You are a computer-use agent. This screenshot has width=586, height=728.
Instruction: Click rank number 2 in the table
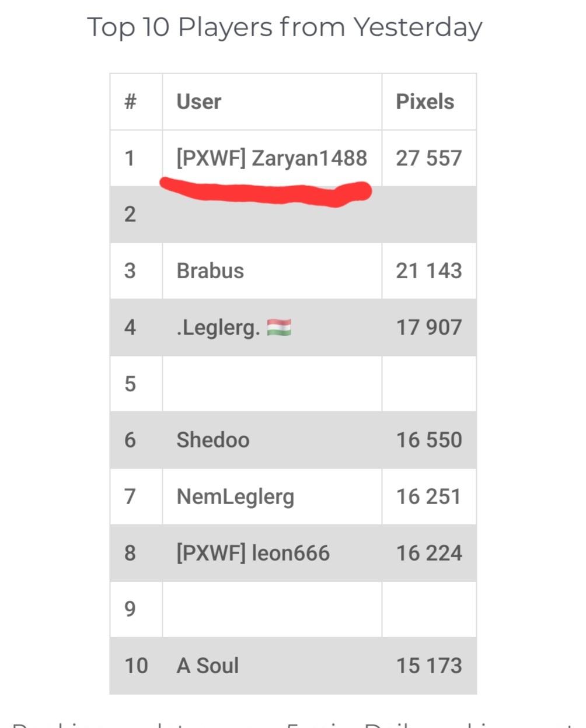[130, 215]
